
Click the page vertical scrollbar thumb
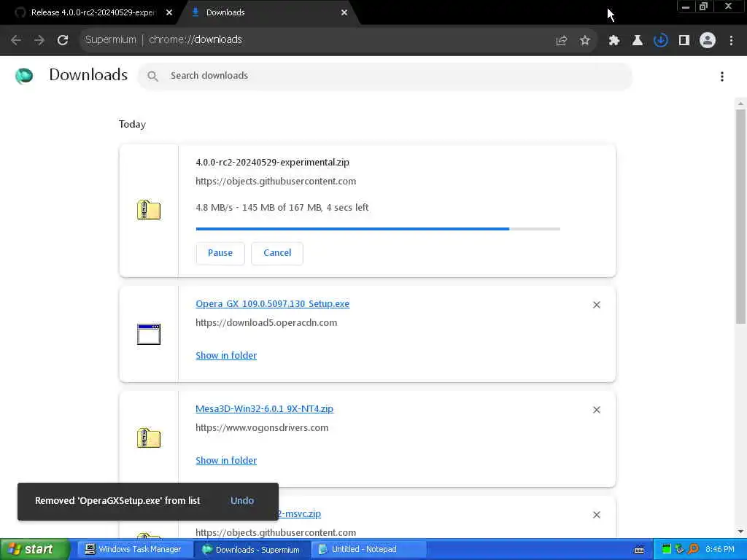(740, 216)
